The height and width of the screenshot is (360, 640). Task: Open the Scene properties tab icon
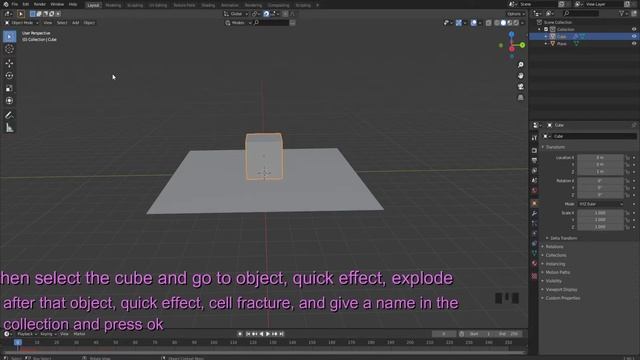tap(534, 180)
